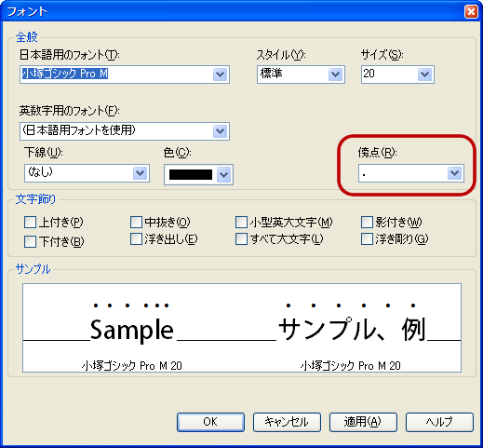
Task: Open the 日本語用のフォント dropdown arrow
Action: [x=221, y=75]
